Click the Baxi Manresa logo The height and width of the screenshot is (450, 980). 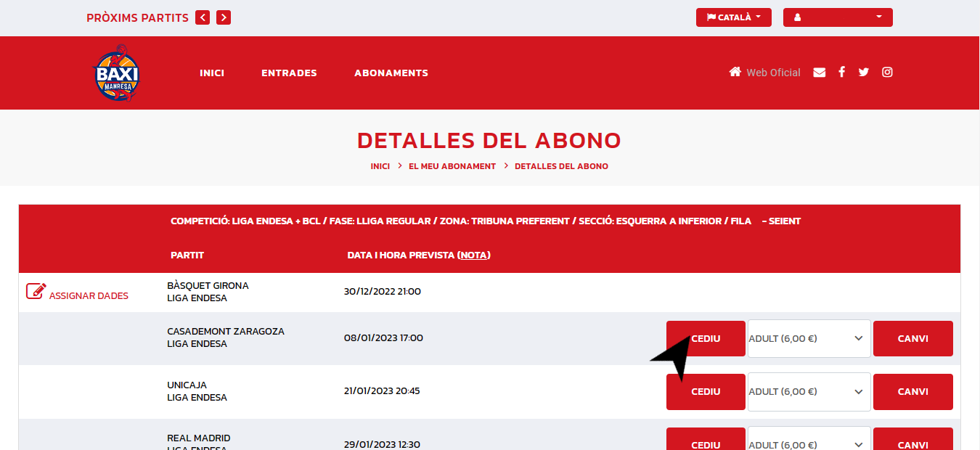pyautogui.click(x=116, y=73)
